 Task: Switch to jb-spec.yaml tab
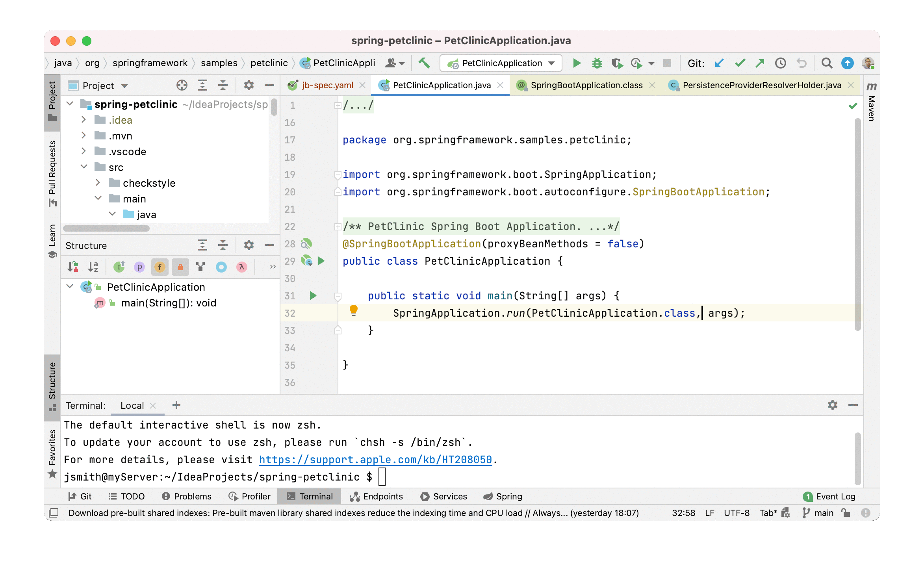click(x=320, y=85)
